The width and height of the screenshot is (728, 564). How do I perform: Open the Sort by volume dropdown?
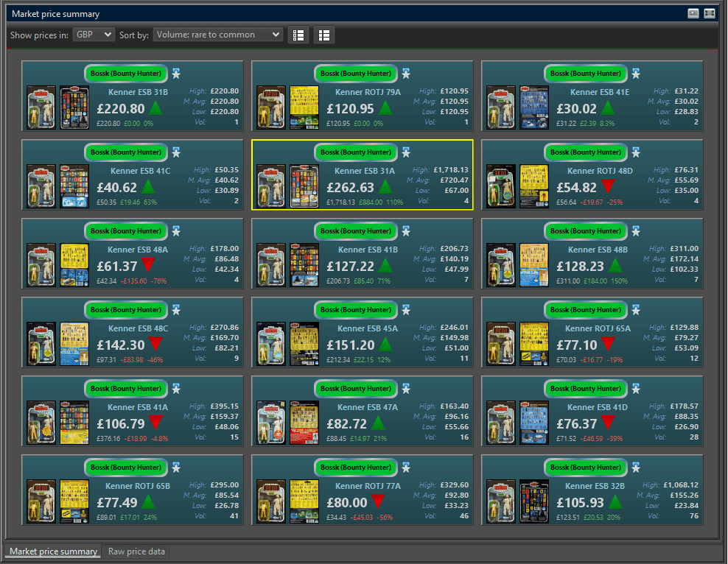point(218,35)
